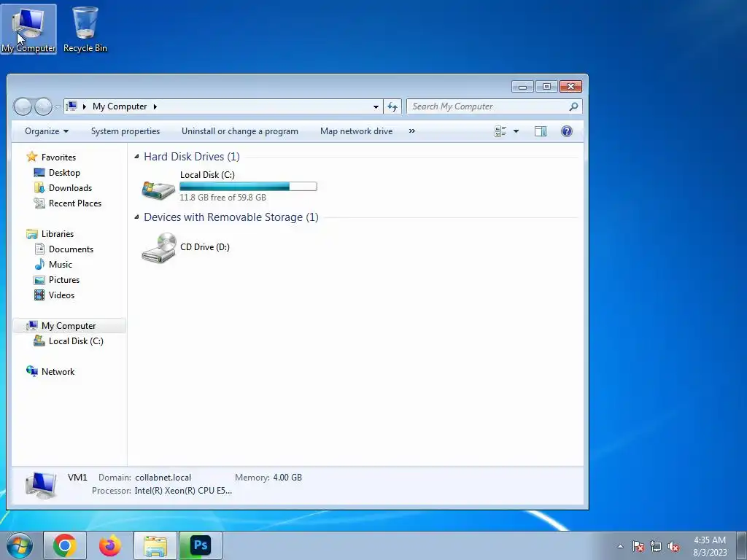
Task: Click the Local Disk (C:) usage bar
Action: point(248,187)
